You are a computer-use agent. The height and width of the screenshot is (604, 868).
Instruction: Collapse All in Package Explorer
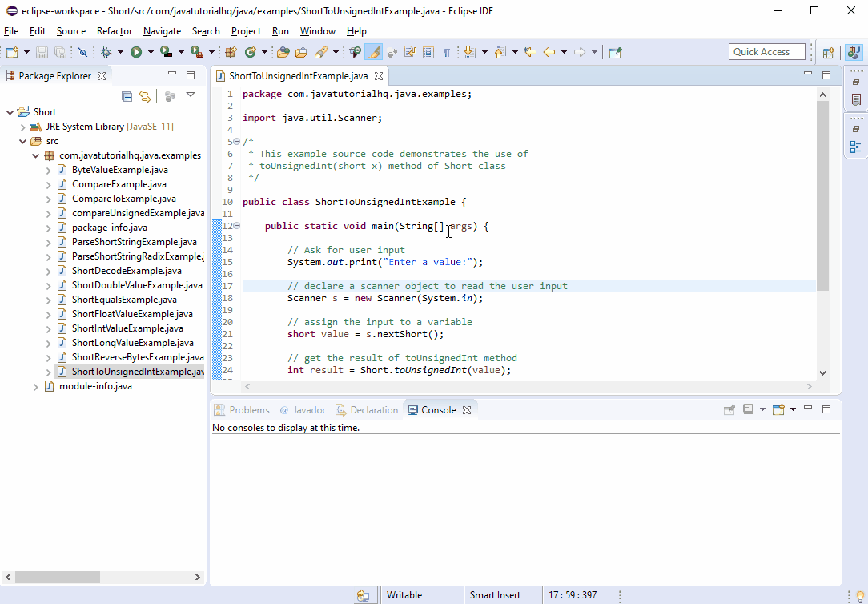pos(127,95)
